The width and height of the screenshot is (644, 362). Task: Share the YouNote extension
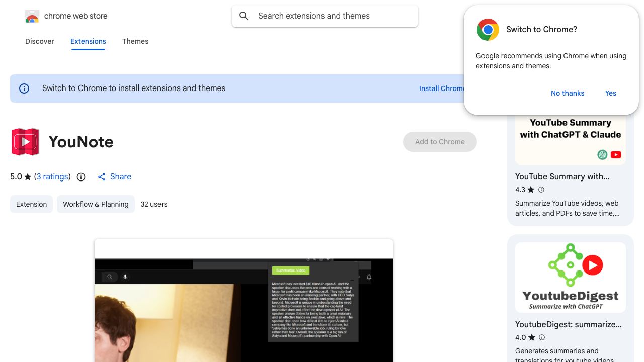[114, 176]
